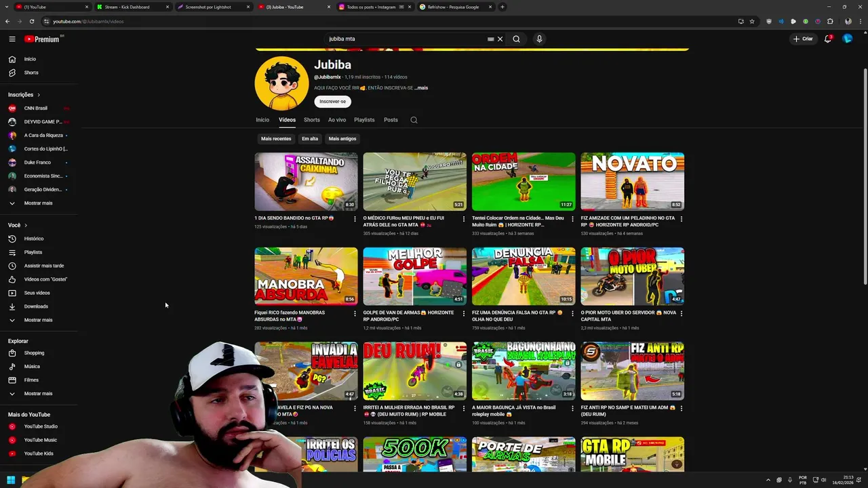Search within Jubiba channel magnifier

point(414,120)
